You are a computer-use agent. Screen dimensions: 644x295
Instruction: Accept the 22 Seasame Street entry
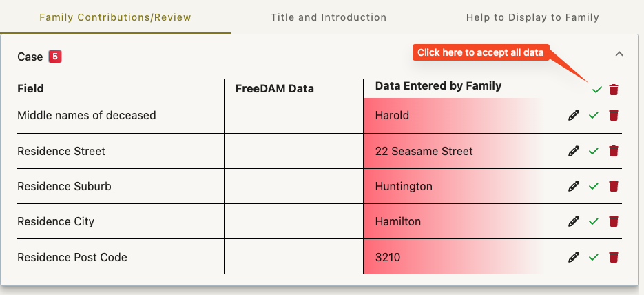tap(594, 151)
